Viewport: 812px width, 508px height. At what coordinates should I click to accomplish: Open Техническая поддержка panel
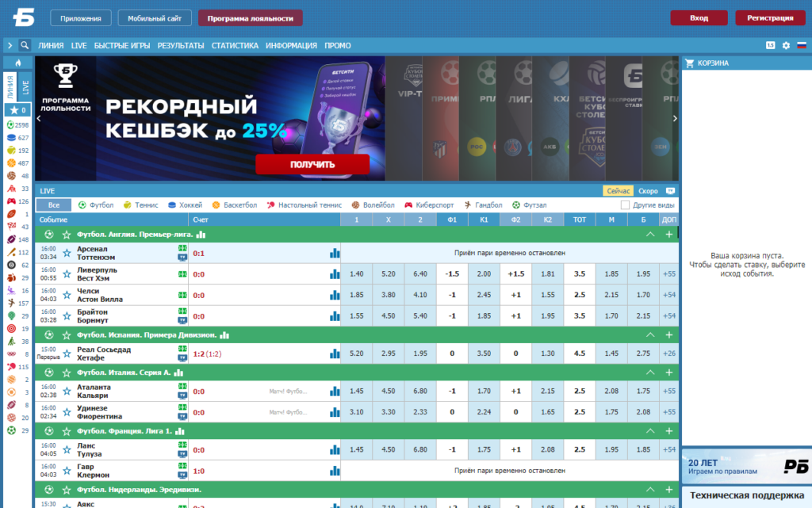coord(747,495)
